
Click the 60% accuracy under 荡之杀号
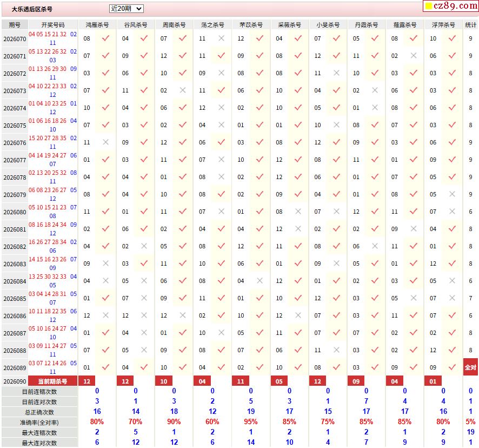[x=212, y=421]
